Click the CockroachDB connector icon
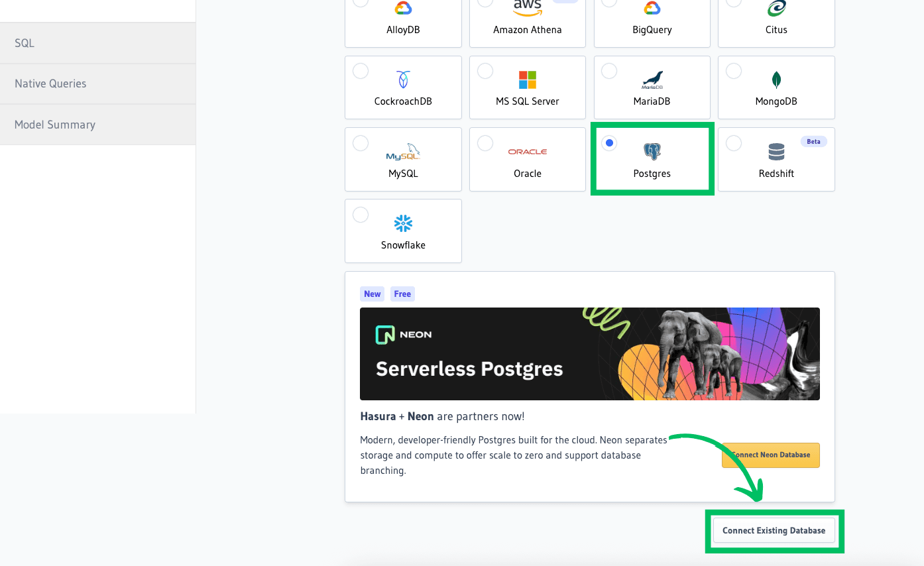Viewport: 924px width, 566px height. tap(403, 80)
